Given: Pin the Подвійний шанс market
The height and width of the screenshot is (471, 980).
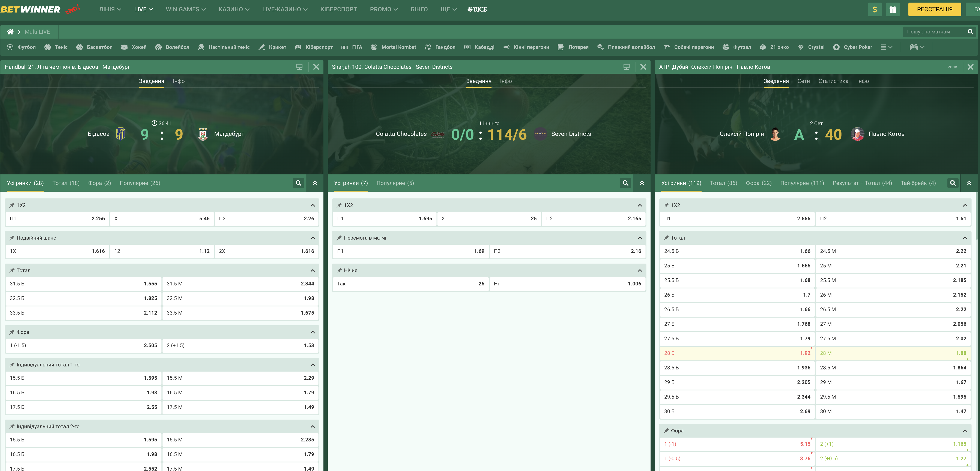Looking at the screenshot, I should point(12,238).
